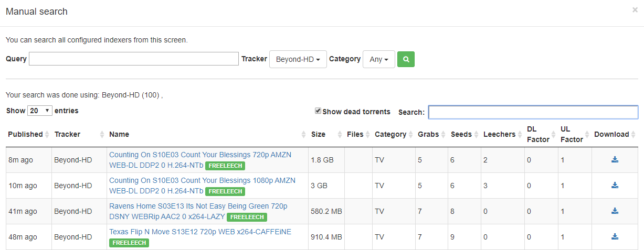Download the Counting On 1080p torrent

click(615, 186)
